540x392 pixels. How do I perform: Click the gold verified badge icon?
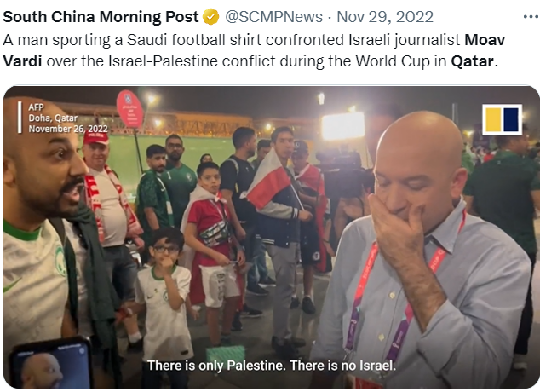[x=210, y=16]
